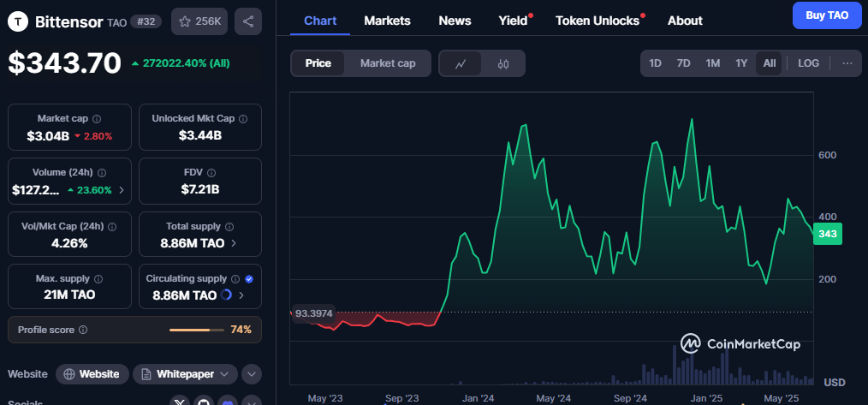Toggle LOG scale on chart
Viewport: 868px width, 405px height.
(808, 63)
